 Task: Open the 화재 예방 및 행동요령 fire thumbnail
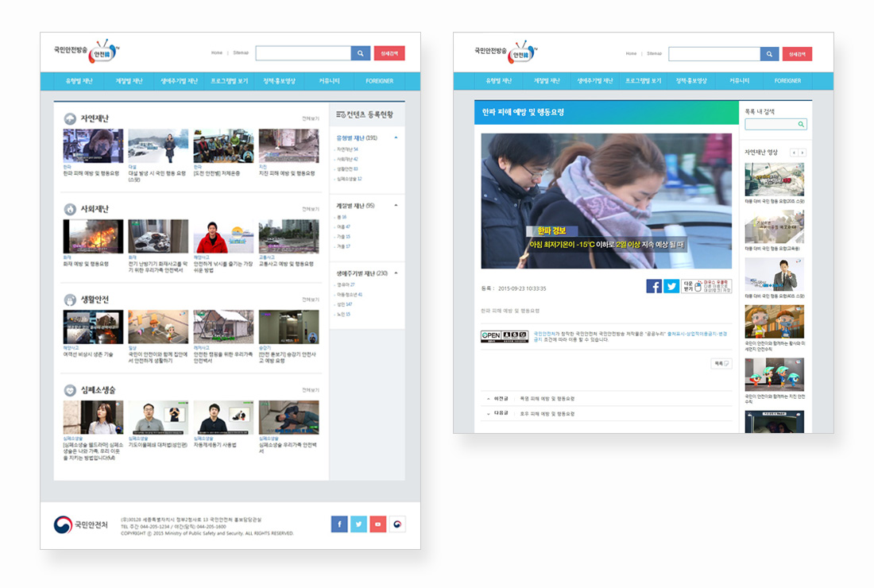[x=93, y=236]
